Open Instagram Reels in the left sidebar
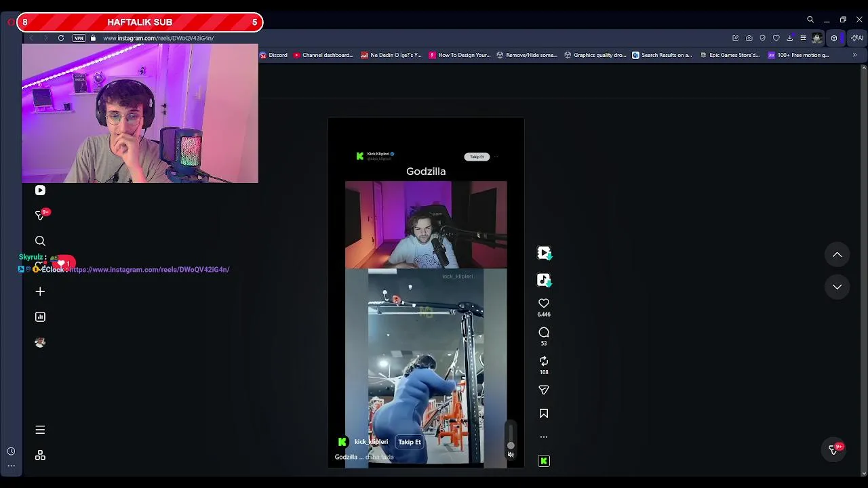This screenshot has height=488, width=868. (x=40, y=190)
